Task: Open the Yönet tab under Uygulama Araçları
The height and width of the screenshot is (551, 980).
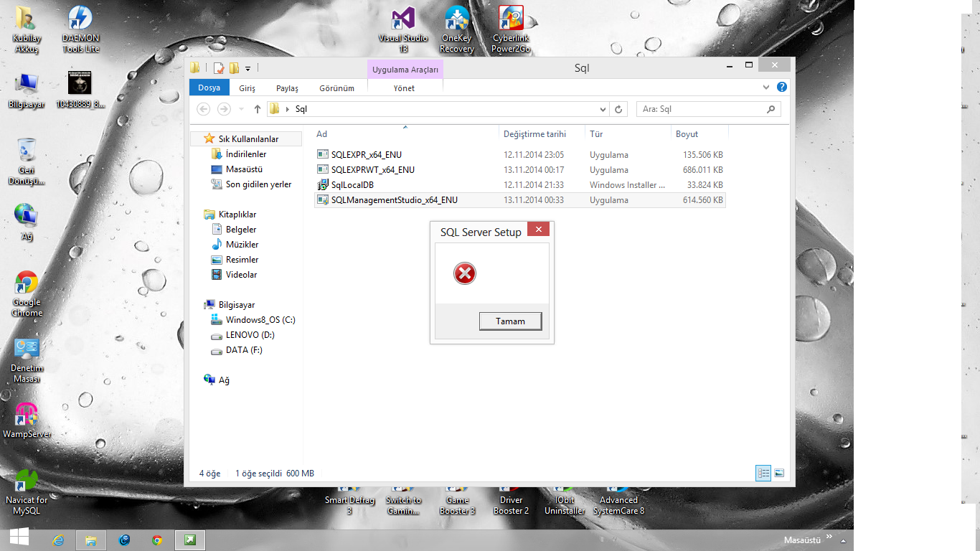Action: [404, 88]
